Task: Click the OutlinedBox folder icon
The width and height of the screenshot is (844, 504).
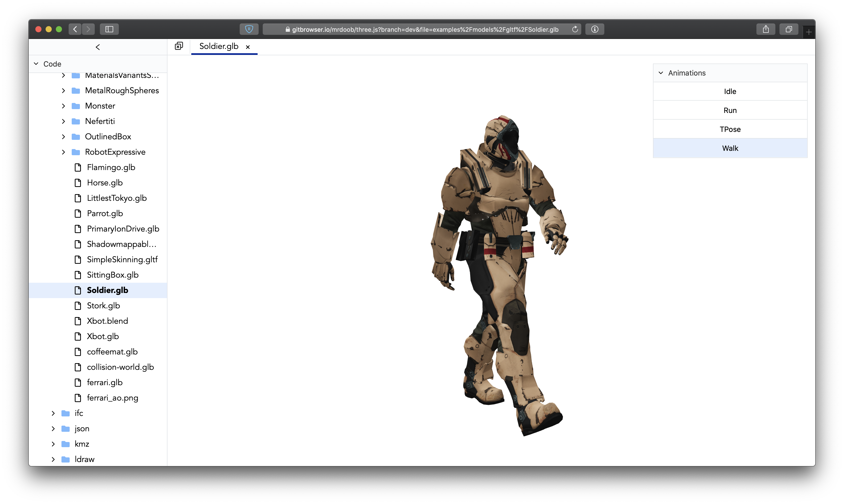Action: click(x=76, y=136)
